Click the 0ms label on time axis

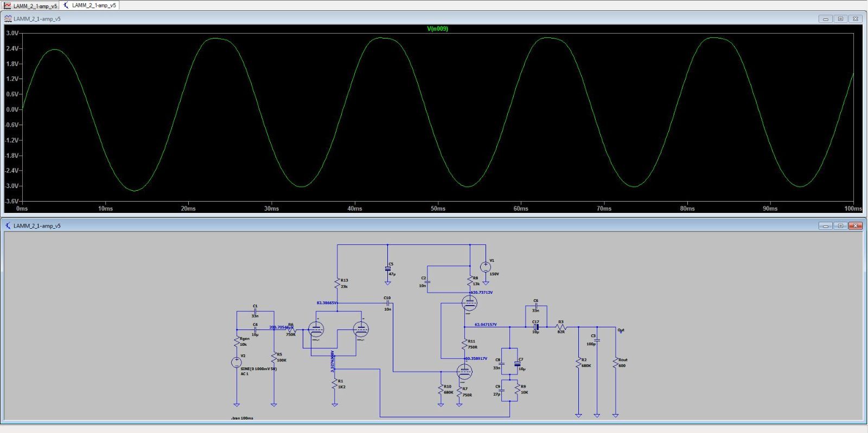coord(22,209)
